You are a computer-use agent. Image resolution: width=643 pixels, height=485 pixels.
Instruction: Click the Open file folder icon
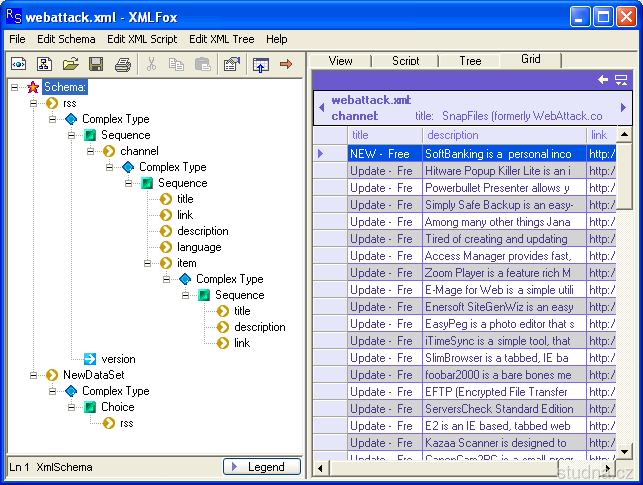tap(70, 65)
